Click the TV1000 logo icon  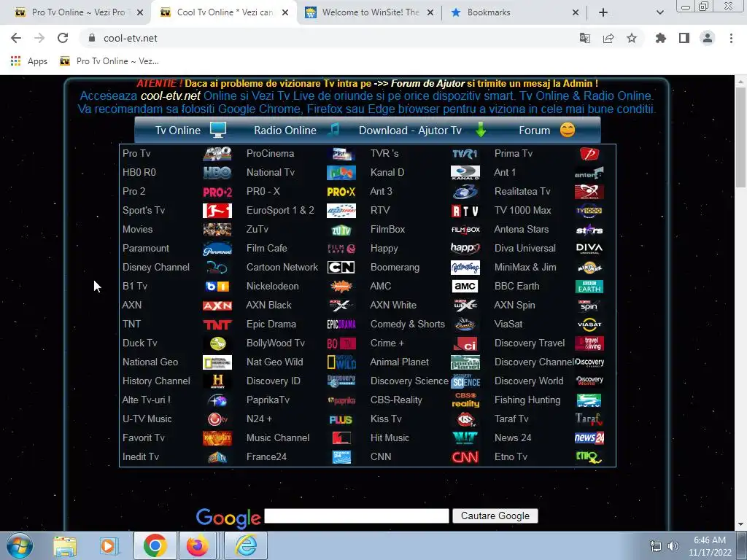(x=589, y=211)
